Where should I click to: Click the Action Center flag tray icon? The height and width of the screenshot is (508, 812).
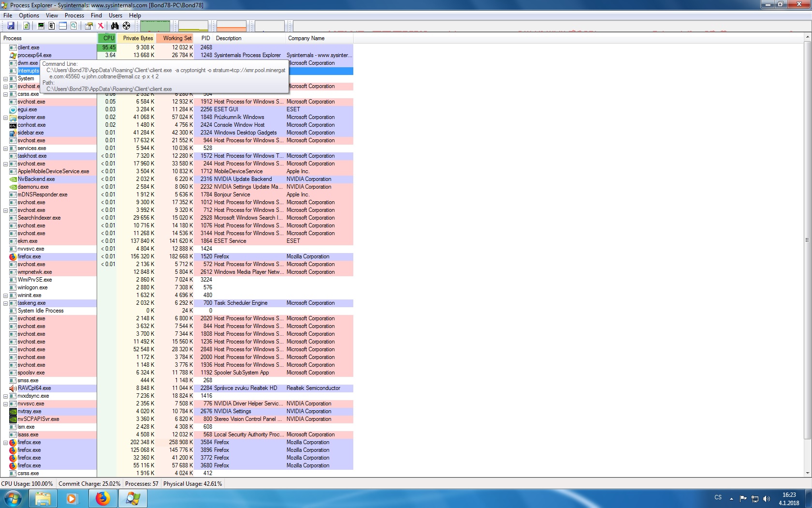coord(743,499)
